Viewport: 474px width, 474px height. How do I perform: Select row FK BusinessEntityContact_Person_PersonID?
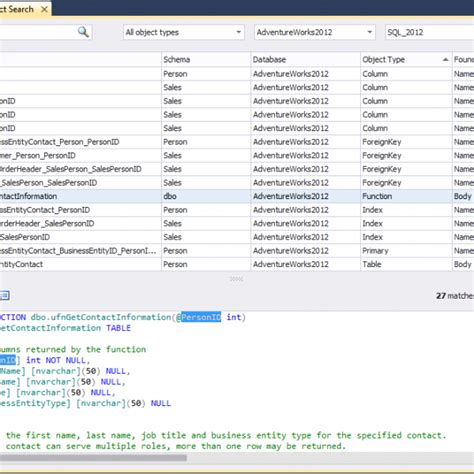(237, 142)
